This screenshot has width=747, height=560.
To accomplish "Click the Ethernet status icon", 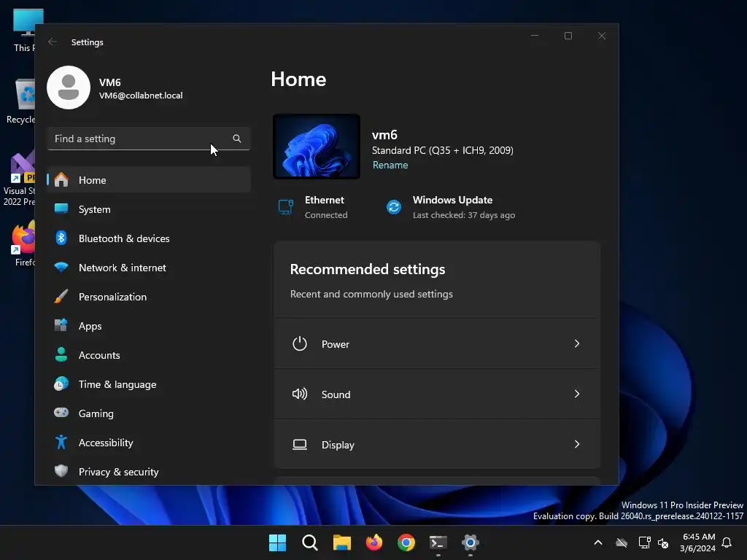I will 286,207.
